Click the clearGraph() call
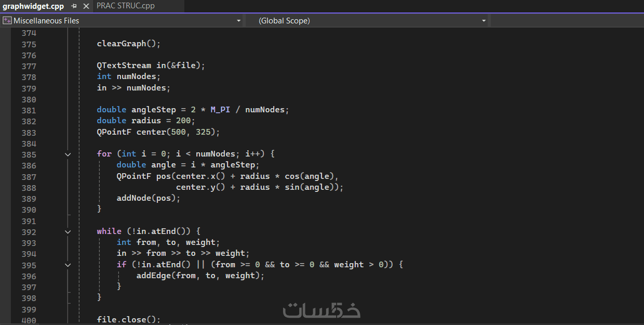Viewport: 644px width, 325px height. [x=129, y=44]
